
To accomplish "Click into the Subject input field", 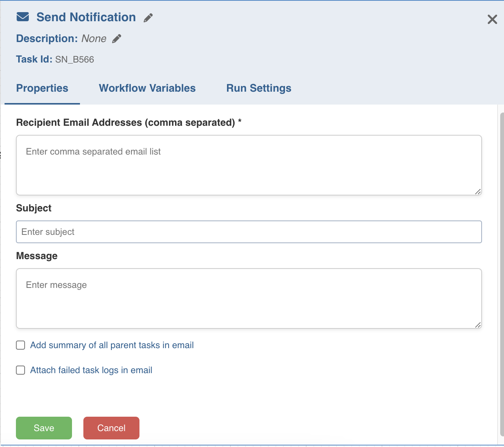I will [249, 232].
